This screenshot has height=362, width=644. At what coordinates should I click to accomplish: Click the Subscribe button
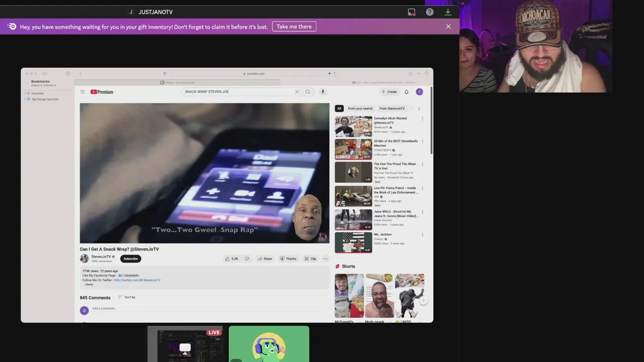[130, 258]
